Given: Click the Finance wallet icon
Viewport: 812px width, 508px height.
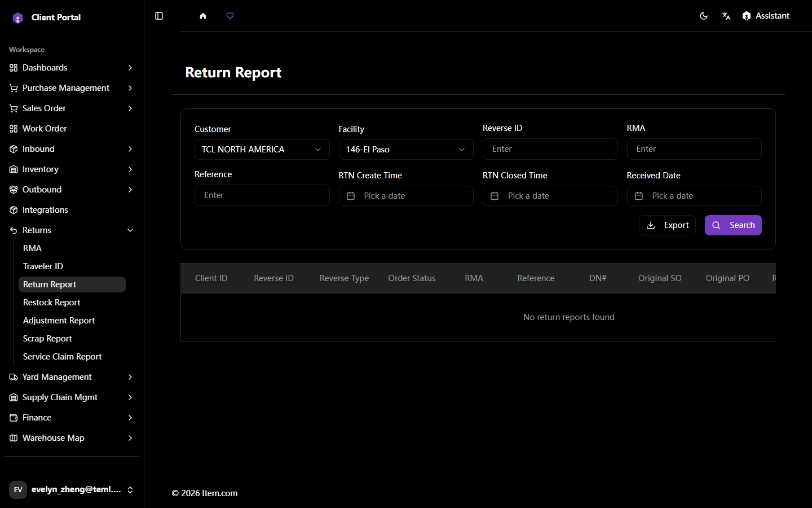Looking at the screenshot, I should pyautogui.click(x=14, y=418).
